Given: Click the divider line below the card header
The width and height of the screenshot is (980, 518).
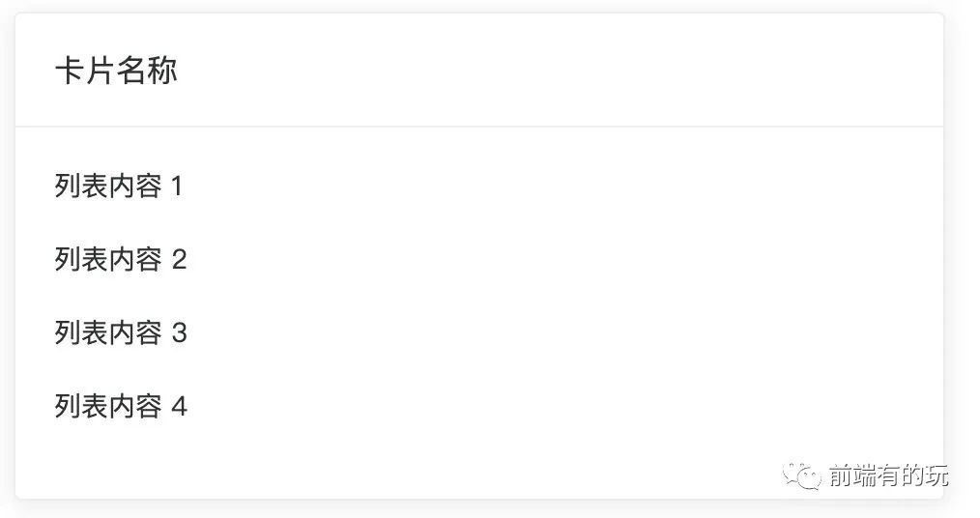Looking at the screenshot, I should click(479, 127).
